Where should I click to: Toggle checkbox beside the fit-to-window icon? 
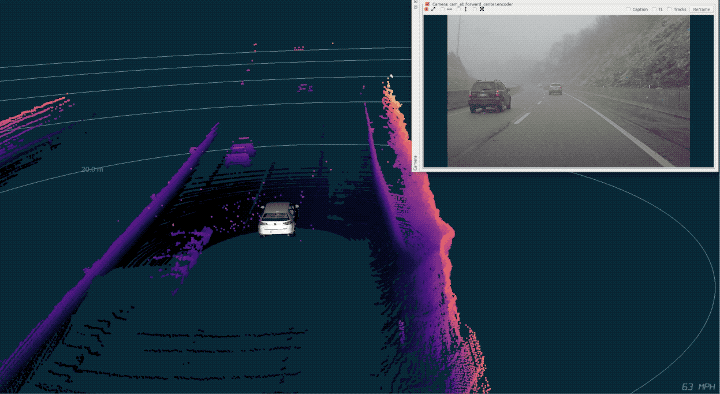click(474, 9)
